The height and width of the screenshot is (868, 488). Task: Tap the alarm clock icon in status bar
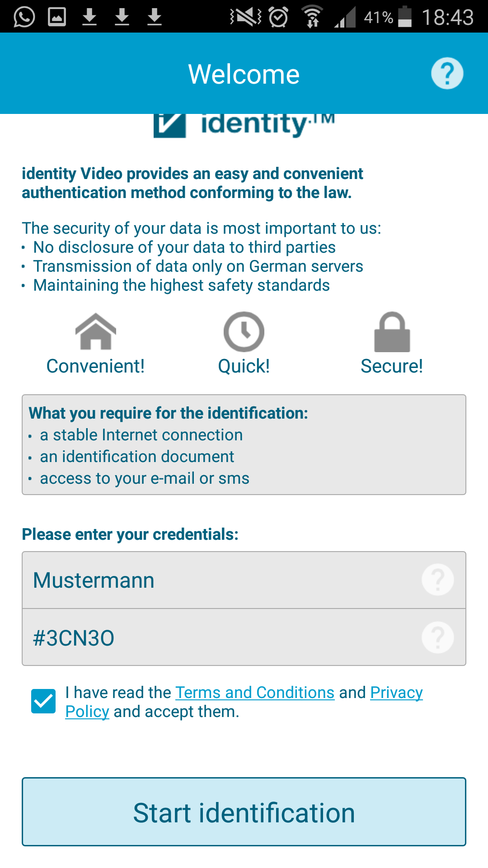coord(278,17)
